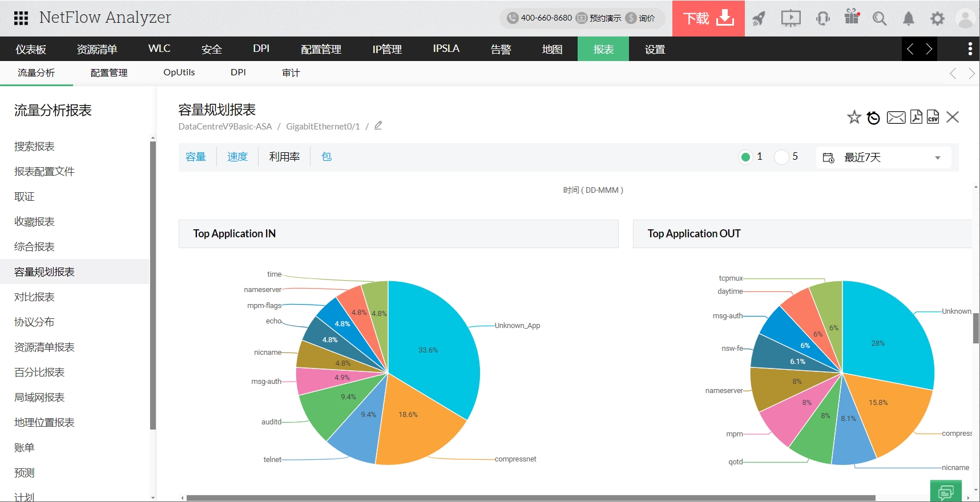Click the pencil edit icon beside GigabitEthernet0/1

(378, 125)
